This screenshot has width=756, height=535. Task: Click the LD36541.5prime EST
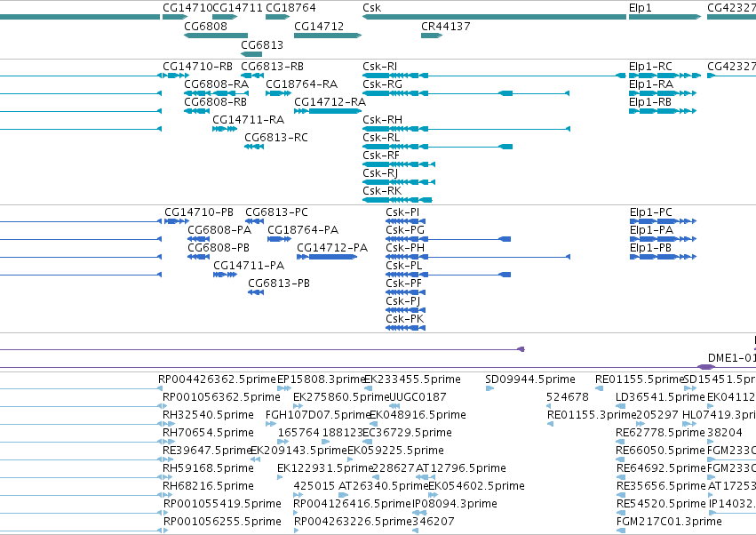[x=661, y=397]
